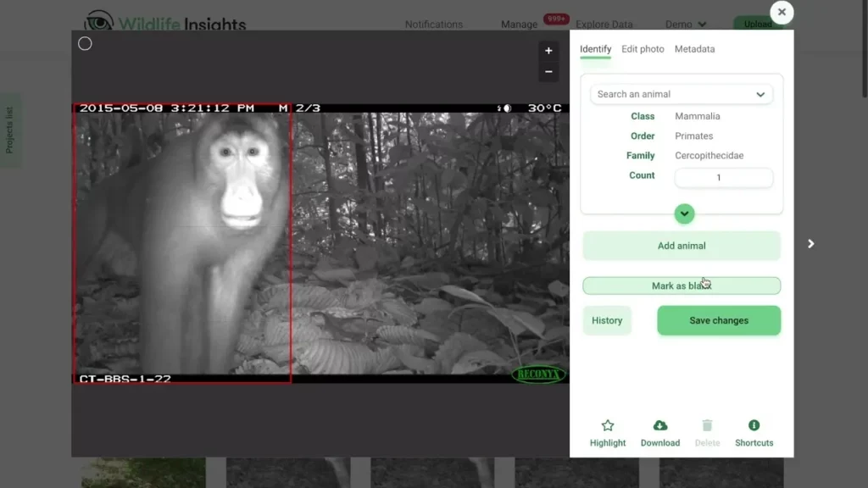868x488 pixels.
Task: Open the Demo account dropdown
Action: (686, 24)
